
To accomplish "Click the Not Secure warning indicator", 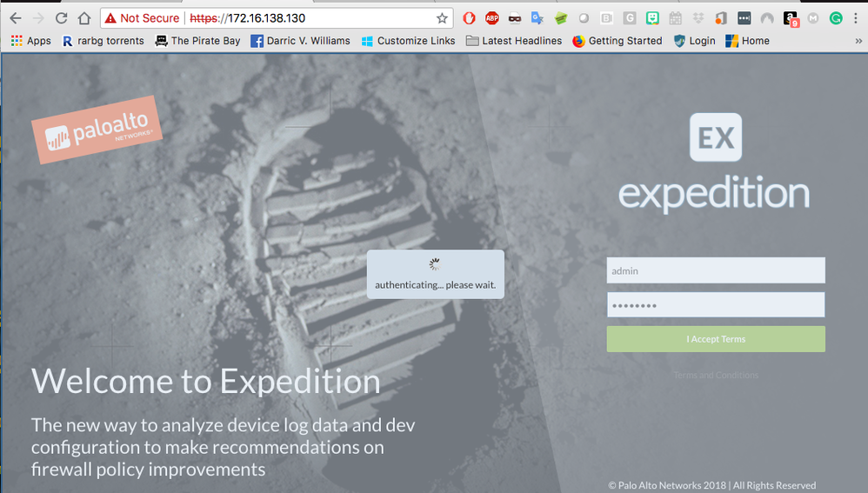I will coord(143,18).
